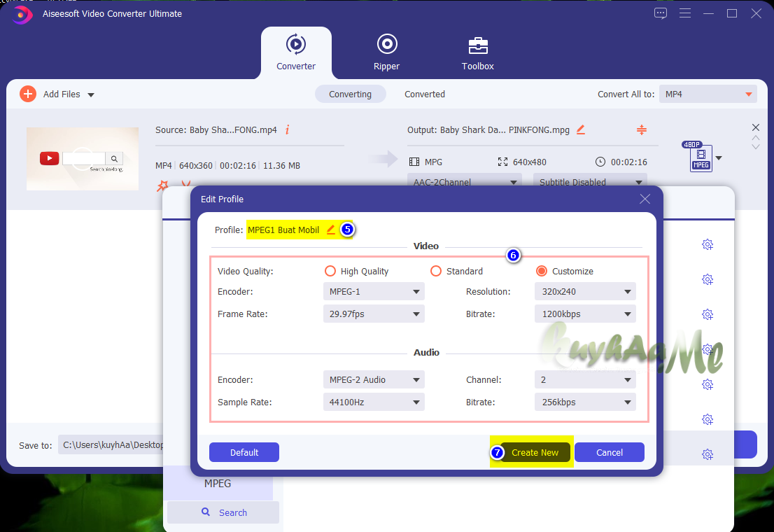Click the profile name MPEG1 Buat Mobil

tap(283, 230)
